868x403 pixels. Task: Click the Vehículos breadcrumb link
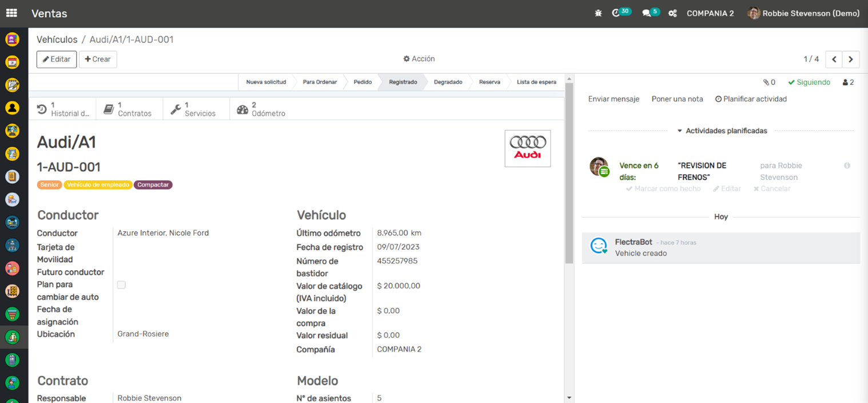click(x=57, y=39)
